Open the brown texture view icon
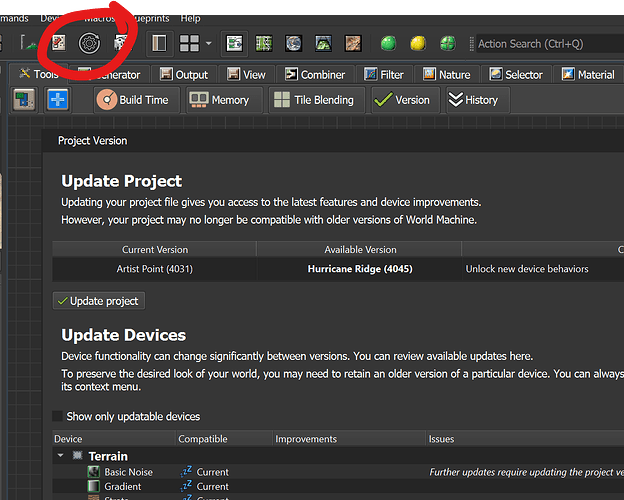This screenshot has height=500, width=624. pos(353,43)
